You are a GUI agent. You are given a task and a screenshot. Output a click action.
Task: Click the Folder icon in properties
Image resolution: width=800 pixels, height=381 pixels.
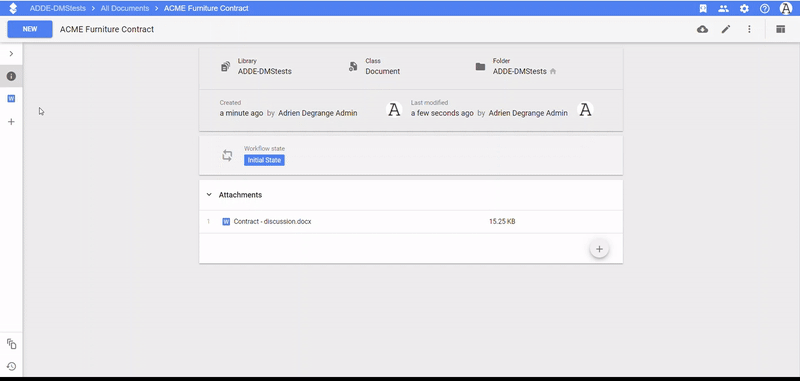(480, 67)
